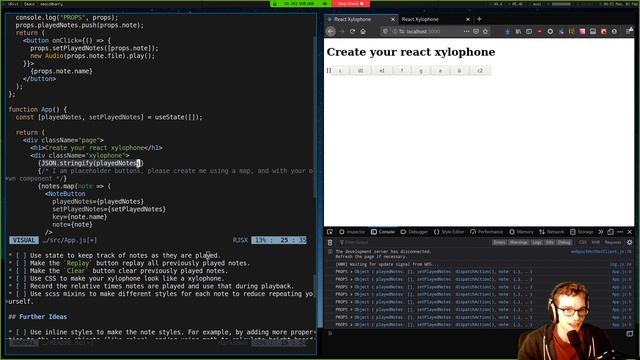Screen dimensions: 640x360
Task: Play the c note button
Action: (x=340, y=71)
